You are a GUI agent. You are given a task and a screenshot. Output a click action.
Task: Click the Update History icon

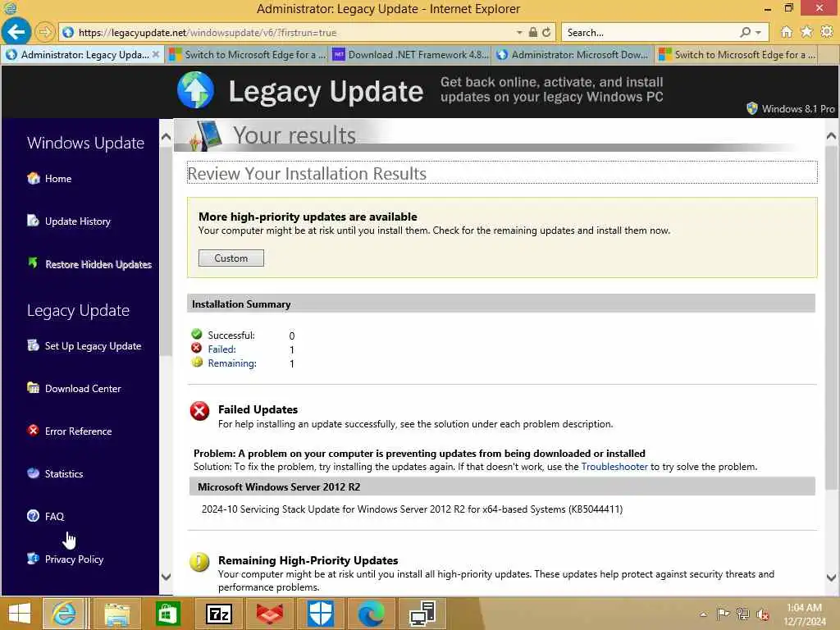pos(33,221)
